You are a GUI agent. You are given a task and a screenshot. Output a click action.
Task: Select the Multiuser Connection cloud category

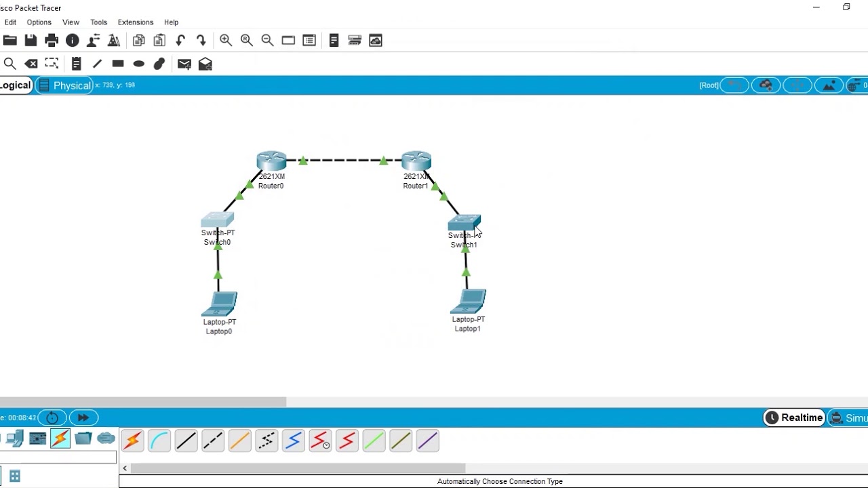106,439
